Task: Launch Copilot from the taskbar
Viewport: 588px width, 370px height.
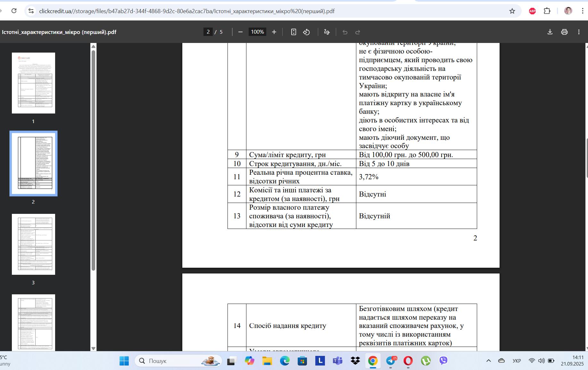Action: coord(249,361)
